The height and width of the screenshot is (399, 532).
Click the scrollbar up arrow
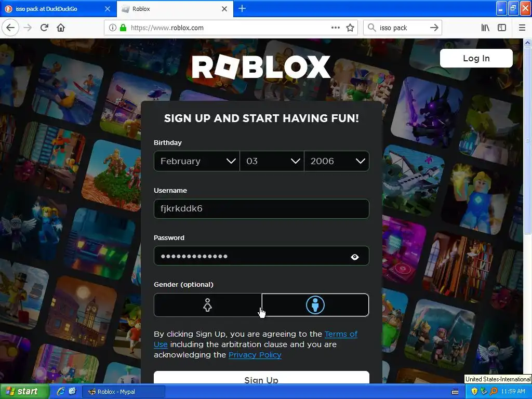pos(527,43)
